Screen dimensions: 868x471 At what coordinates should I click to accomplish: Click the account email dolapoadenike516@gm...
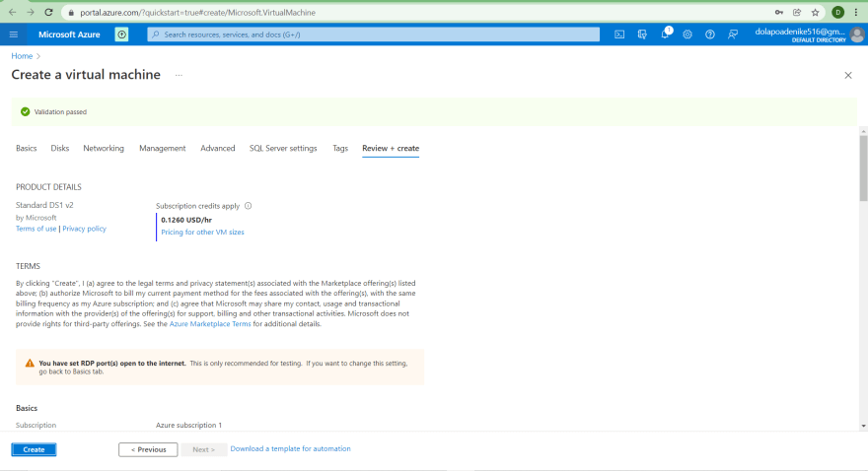click(800, 32)
